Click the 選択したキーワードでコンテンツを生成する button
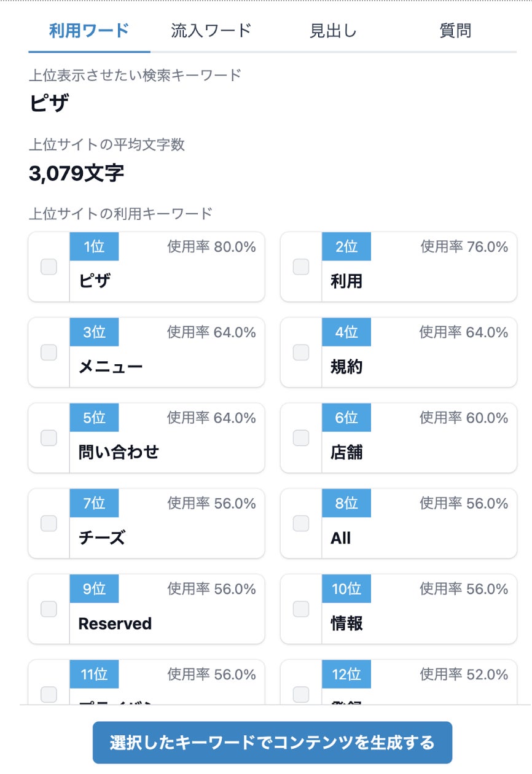The width and height of the screenshot is (532, 774). (272, 743)
